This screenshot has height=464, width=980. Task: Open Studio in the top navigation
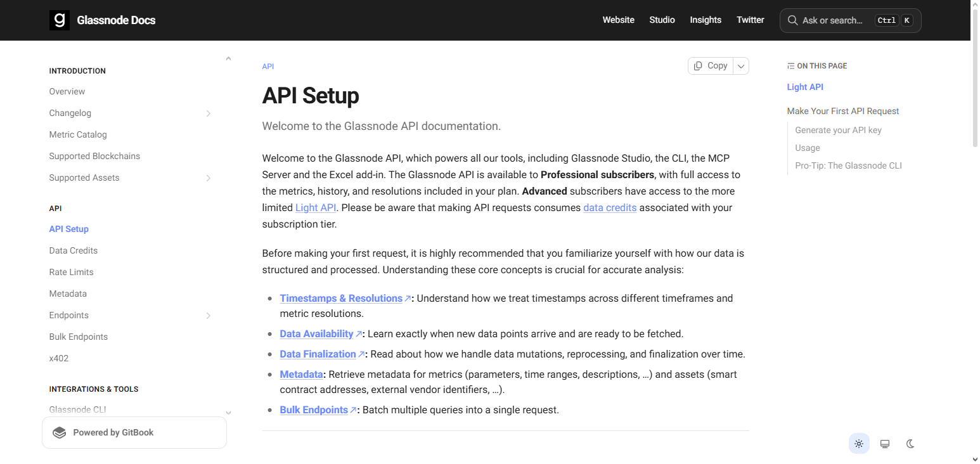(662, 20)
